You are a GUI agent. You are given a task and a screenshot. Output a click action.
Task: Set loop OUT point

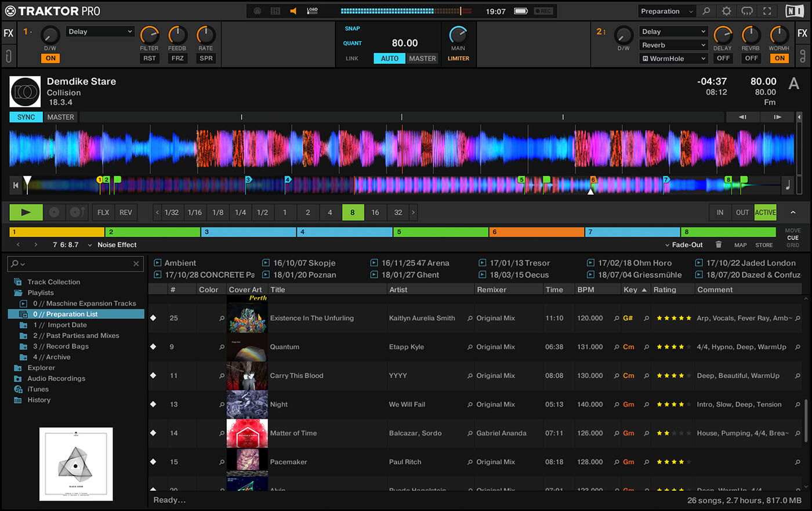point(742,212)
